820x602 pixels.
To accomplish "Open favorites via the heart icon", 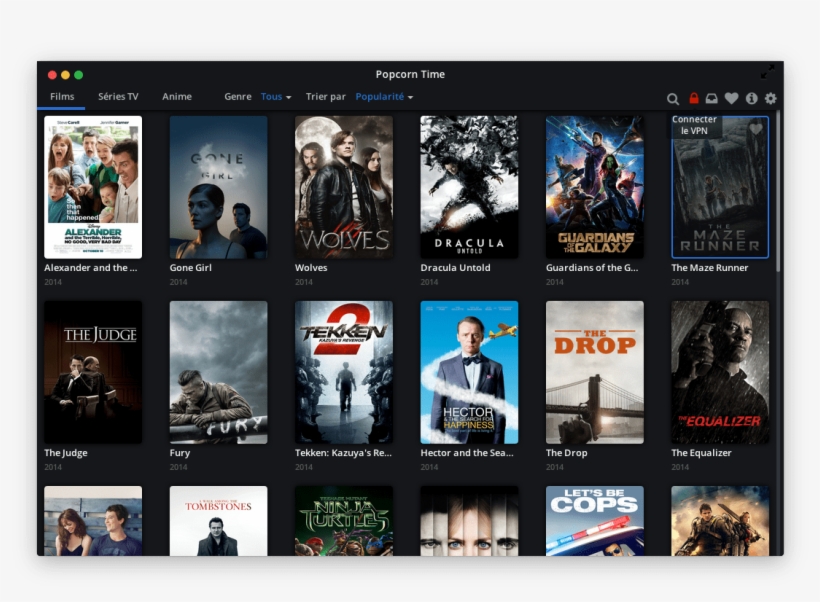I will (731, 99).
